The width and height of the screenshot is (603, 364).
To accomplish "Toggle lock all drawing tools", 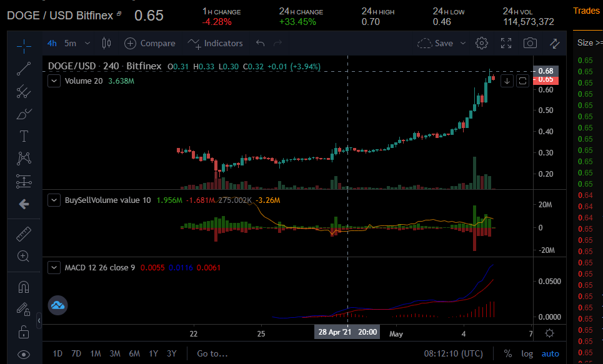I will pos(24,332).
